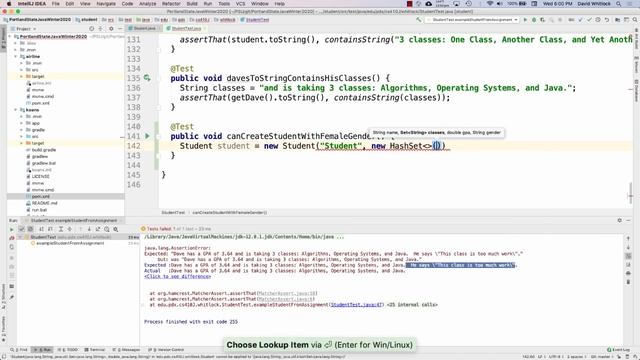Run the selected configuration with green play icon
Screen dimensions: 640x360
tap(525, 20)
